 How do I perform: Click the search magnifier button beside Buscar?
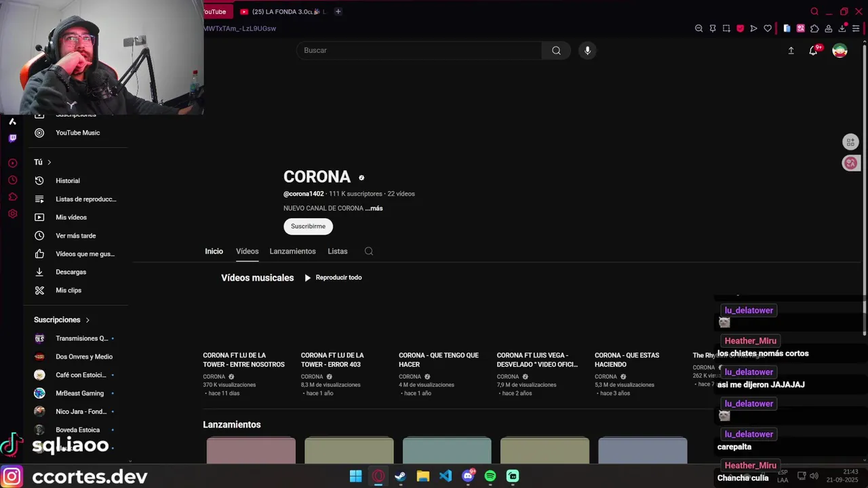tap(556, 50)
